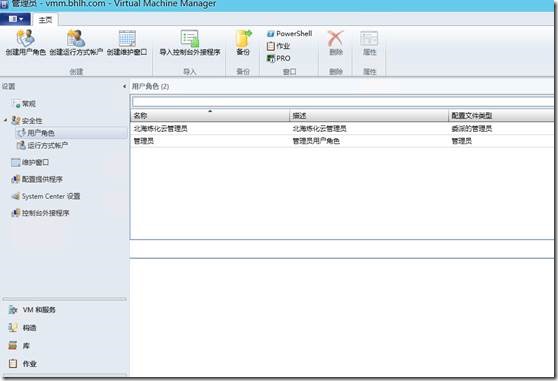Viewport: 558px width, 381px height.
Task: Select the 北海炼化云管理员 role row name
Action: pyautogui.click(x=160, y=128)
